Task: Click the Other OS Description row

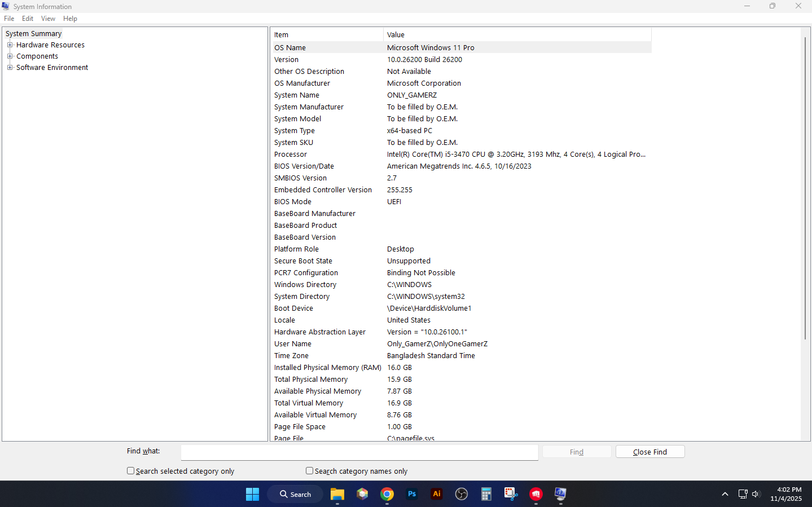Action: coord(461,72)
